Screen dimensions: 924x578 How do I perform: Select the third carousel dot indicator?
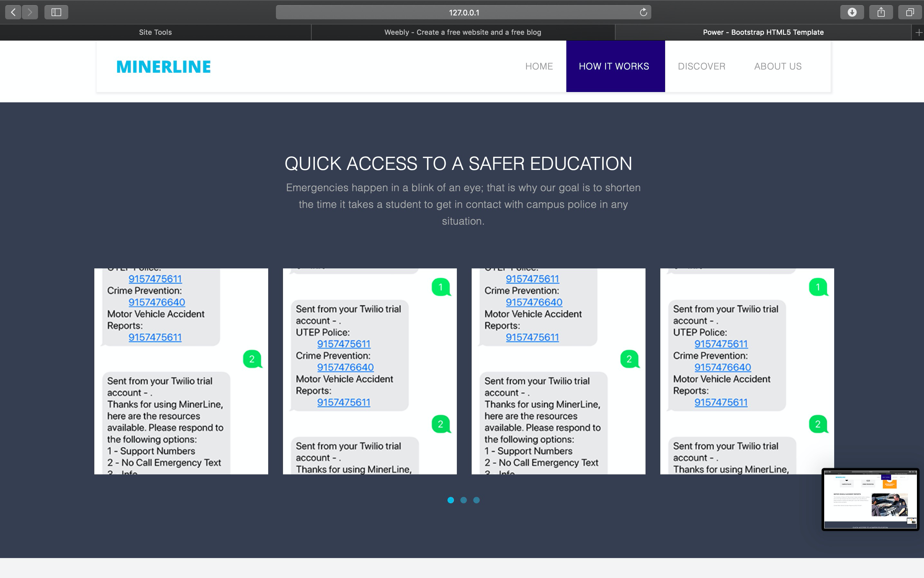point(476,500)
